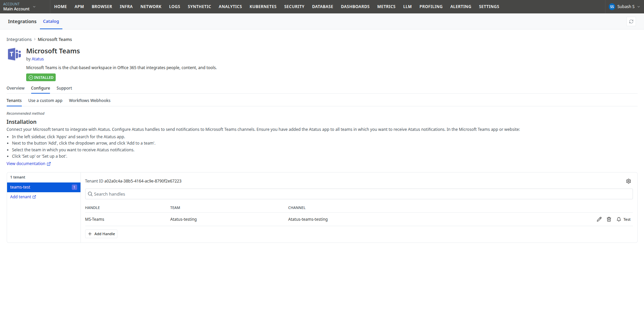Open HOME in the top navigation
644x311 pixels.
tap(61, 7)
